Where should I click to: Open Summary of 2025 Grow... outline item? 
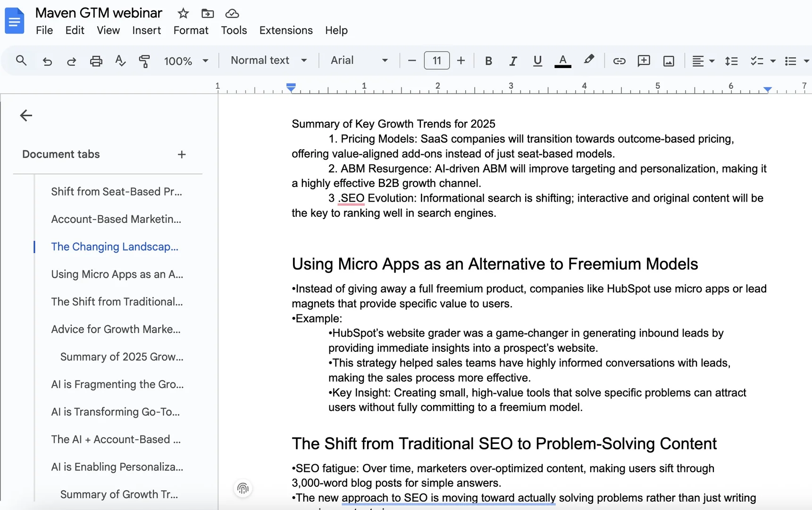[x=122, y=357]
